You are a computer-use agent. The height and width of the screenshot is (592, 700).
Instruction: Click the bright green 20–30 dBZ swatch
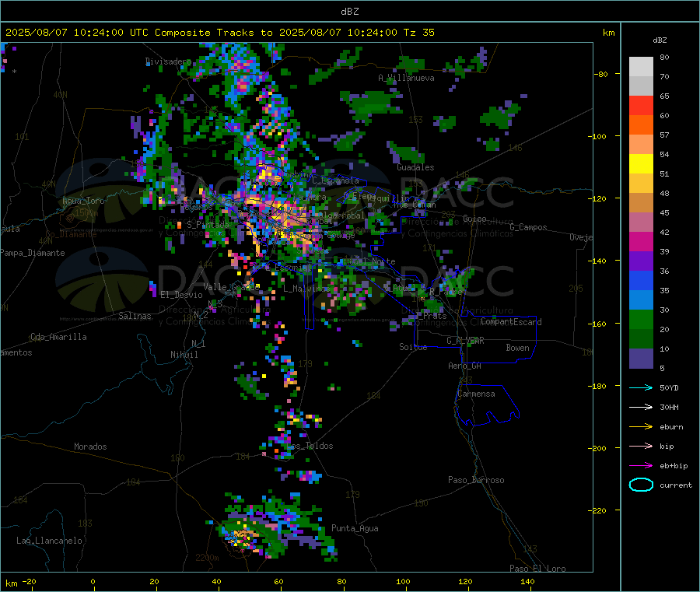641,319
